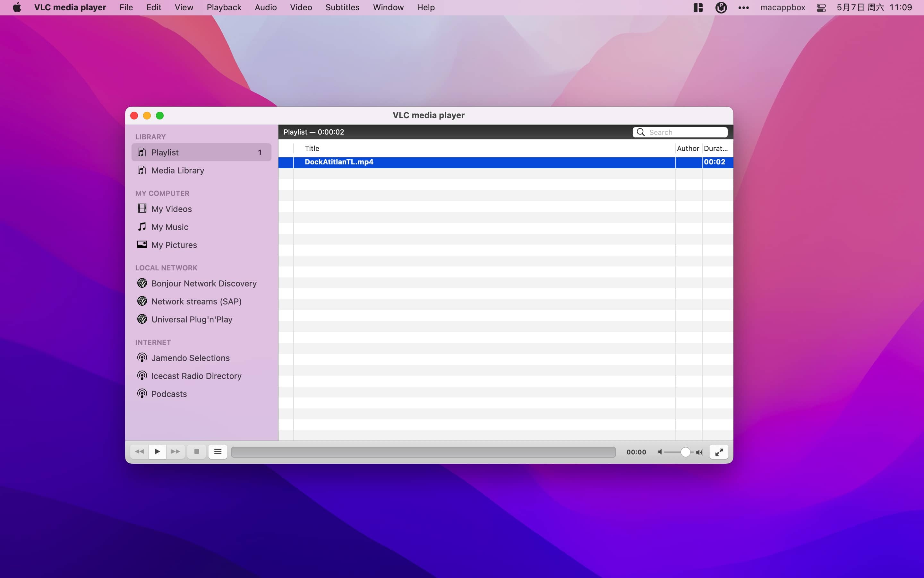This screenshot has height=578, width=924.
Task: Zoom the VLC window with the green button
Action: (159, 116)
